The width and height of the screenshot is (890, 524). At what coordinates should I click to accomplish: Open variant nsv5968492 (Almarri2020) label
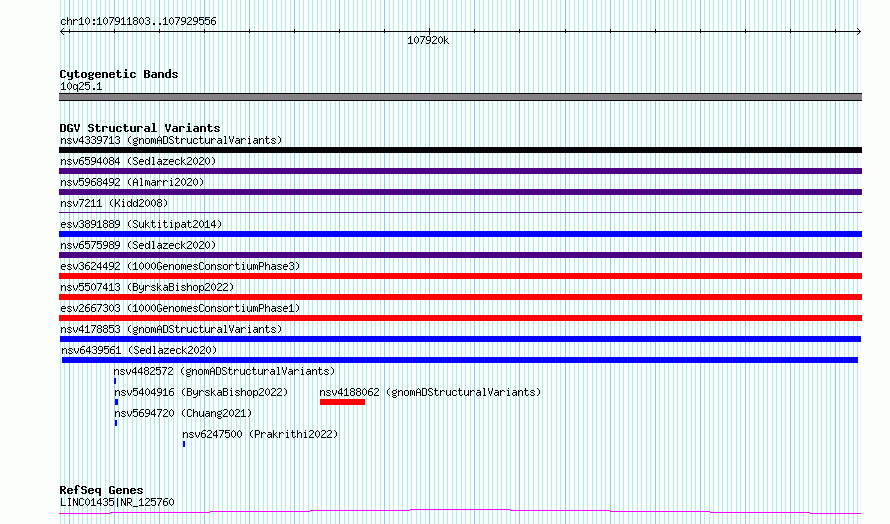tap(132, 182)
